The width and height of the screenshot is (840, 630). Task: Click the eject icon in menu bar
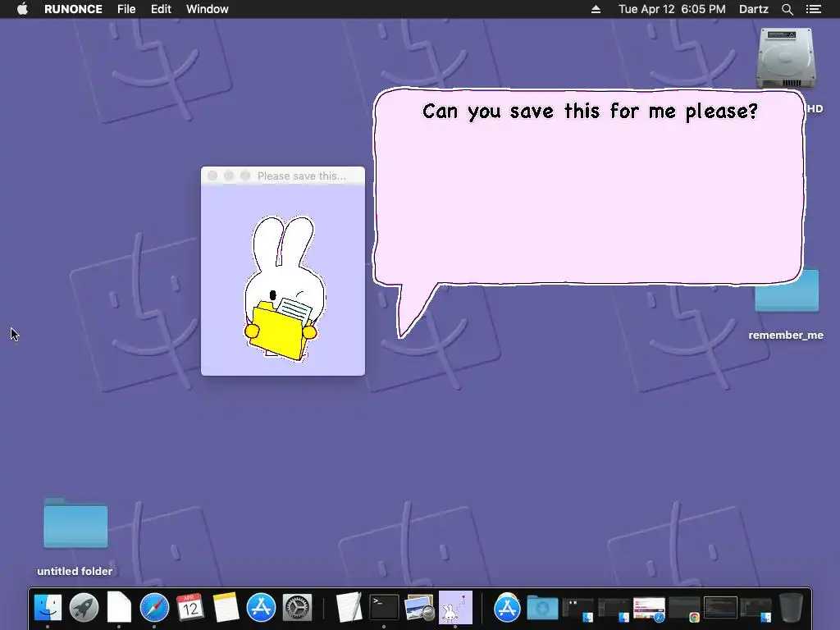click(x=596, y=9)
